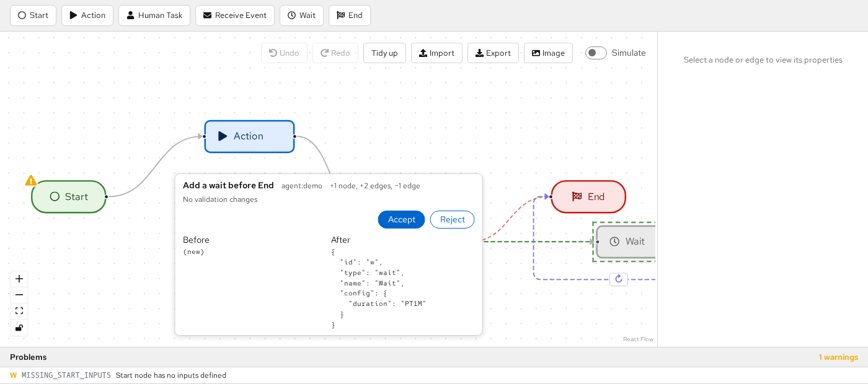Add a Human Task node from the toolbar
Screen dimensions: 868x384
tap(154, 15)
